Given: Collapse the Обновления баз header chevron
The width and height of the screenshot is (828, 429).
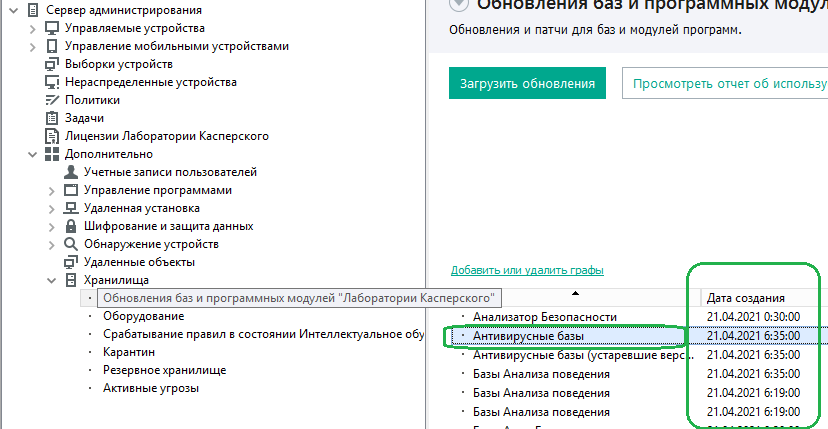Looking at the screenshot, I should [458, 4].
